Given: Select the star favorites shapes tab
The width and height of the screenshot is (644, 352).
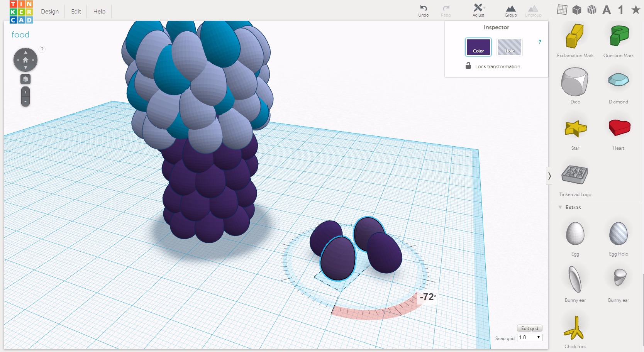Looking at the screenshot, I should pyautogui.click(x=636, y=10).
